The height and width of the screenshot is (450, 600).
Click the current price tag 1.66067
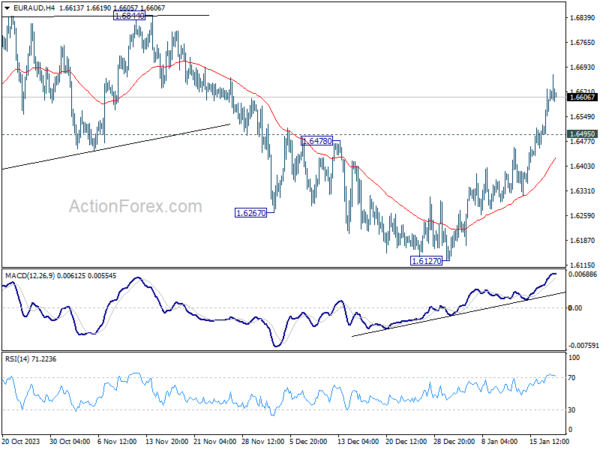coord(582,97)
